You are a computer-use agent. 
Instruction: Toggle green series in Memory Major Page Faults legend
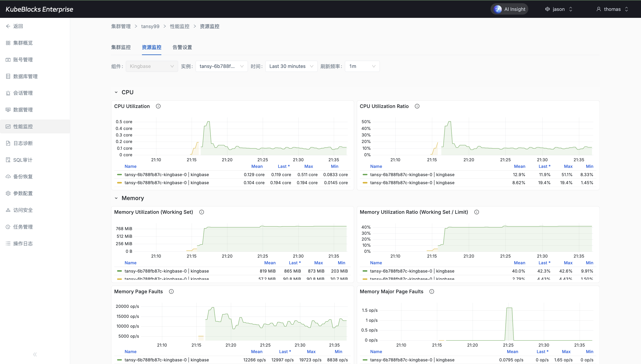tap(412, 360)
